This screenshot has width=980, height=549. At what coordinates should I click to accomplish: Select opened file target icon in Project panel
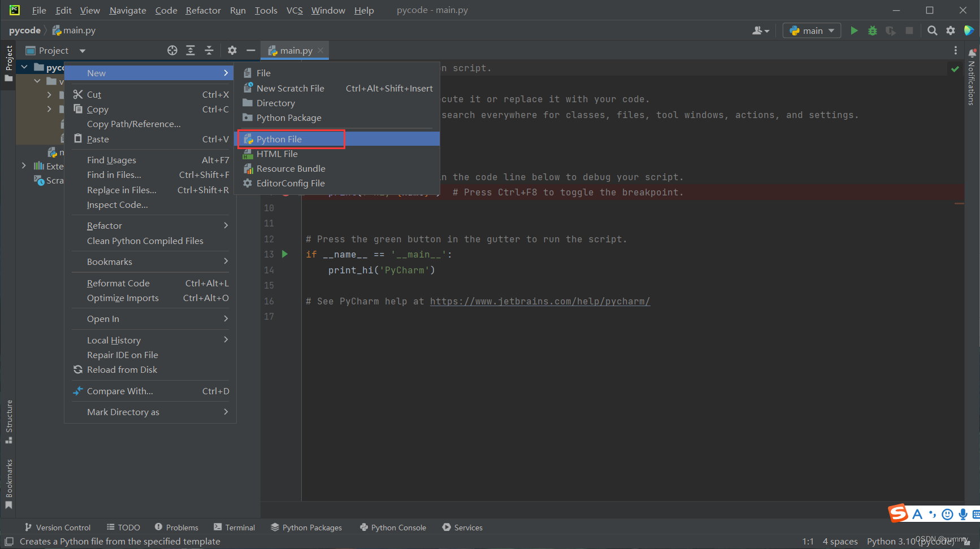tap(172, 50)
